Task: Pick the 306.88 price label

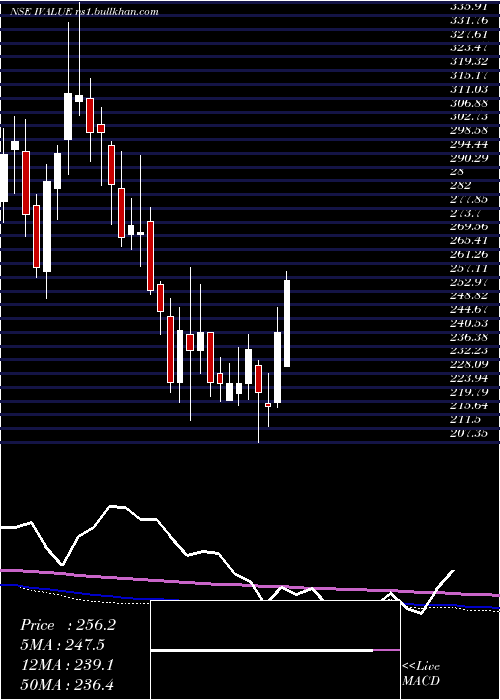Action: click(470, 102)
